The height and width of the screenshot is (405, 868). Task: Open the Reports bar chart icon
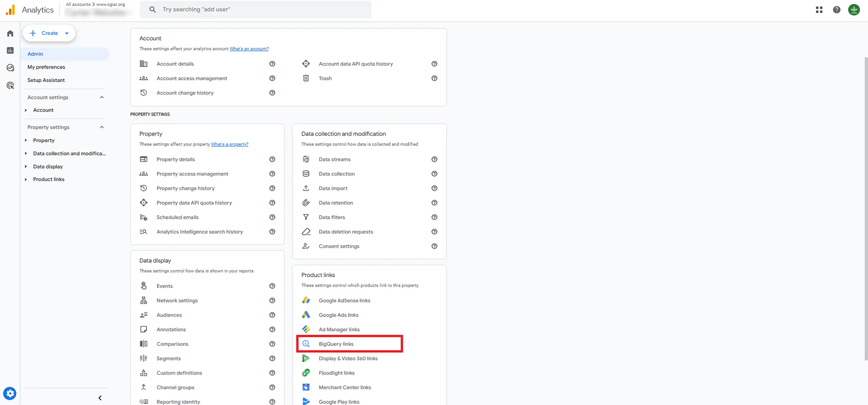pyautogui.click(x=10, y=51)
